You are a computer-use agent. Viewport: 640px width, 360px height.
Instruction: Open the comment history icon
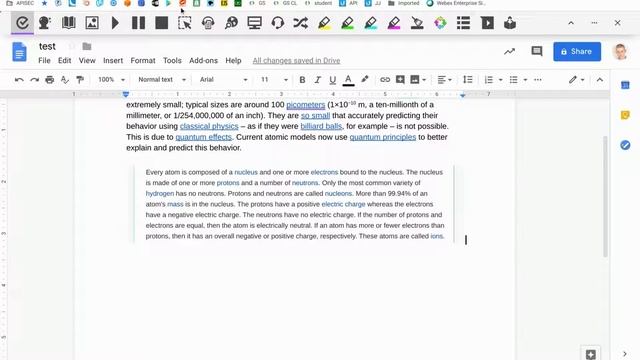(x=537, y=51)
